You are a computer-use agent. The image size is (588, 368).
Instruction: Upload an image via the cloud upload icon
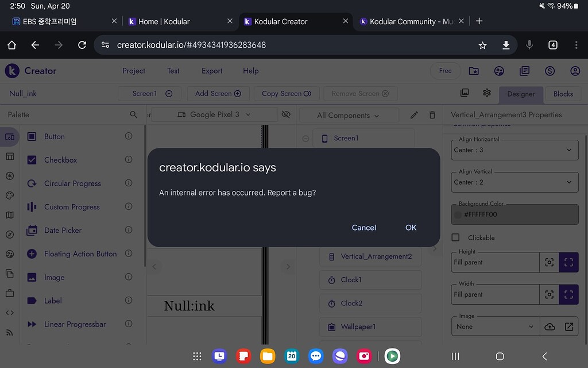click(550, 326)
